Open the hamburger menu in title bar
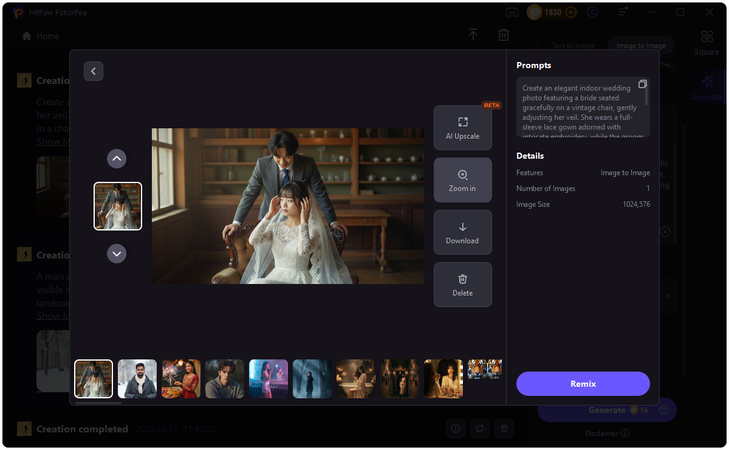This screenshot has height=450, width=729. pyautogui.click(x=622, y=13)
